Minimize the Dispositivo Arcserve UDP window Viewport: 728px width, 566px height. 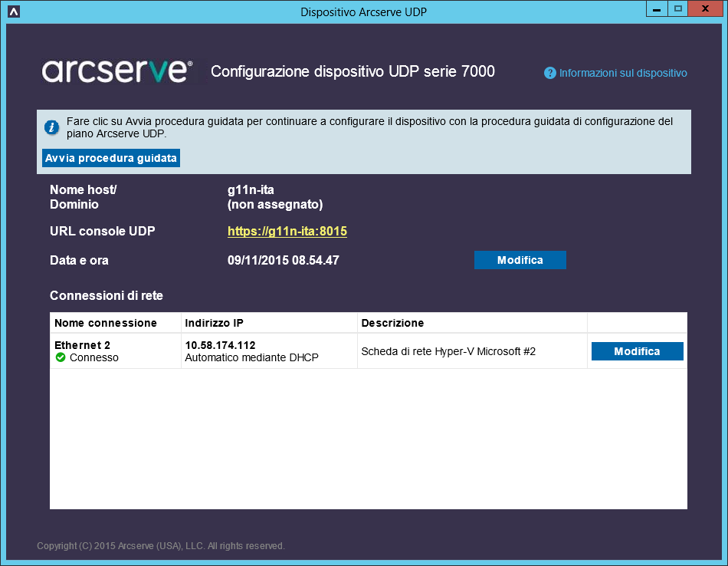(657, 9)
